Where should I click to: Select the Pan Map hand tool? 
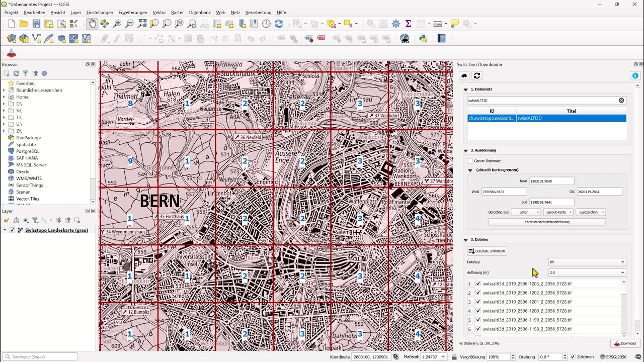pos(92,24)
